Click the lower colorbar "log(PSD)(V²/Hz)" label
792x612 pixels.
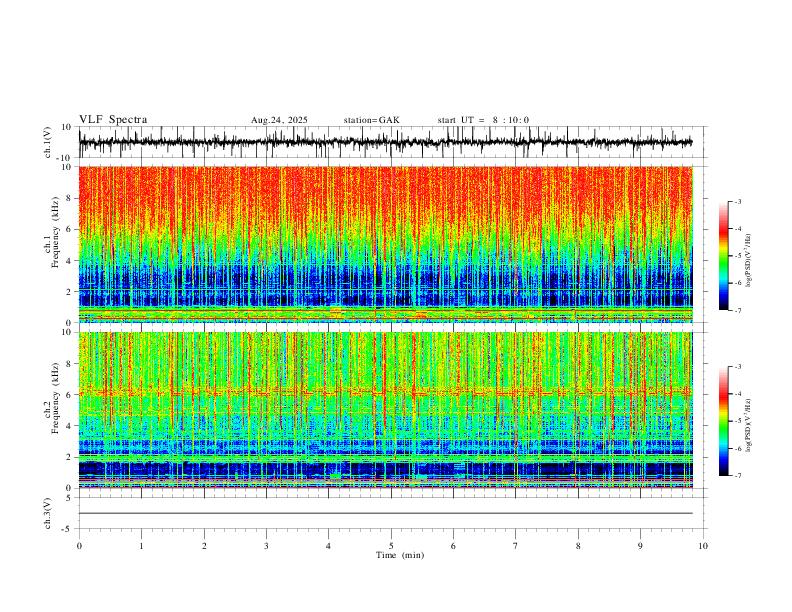pos(748,425)
